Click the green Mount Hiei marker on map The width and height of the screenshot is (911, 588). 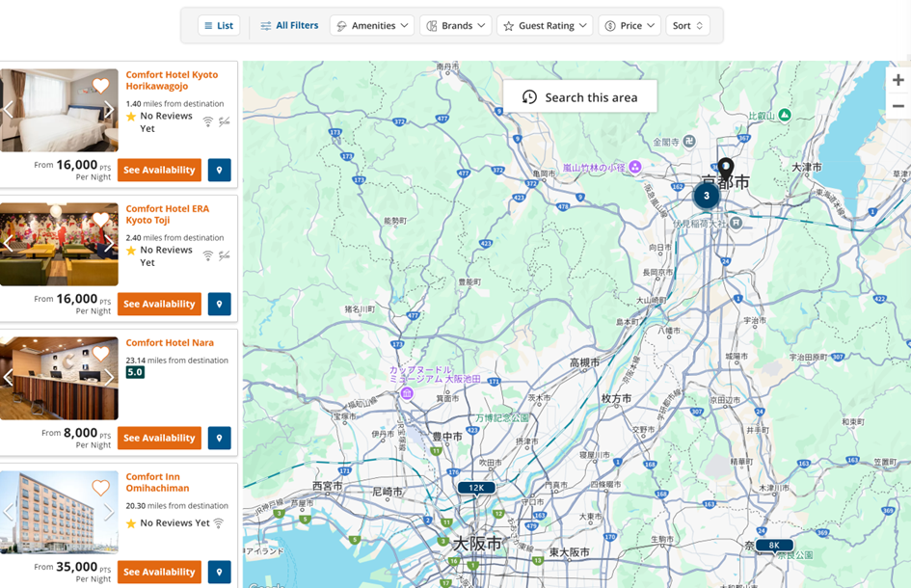tap(785, 115)
